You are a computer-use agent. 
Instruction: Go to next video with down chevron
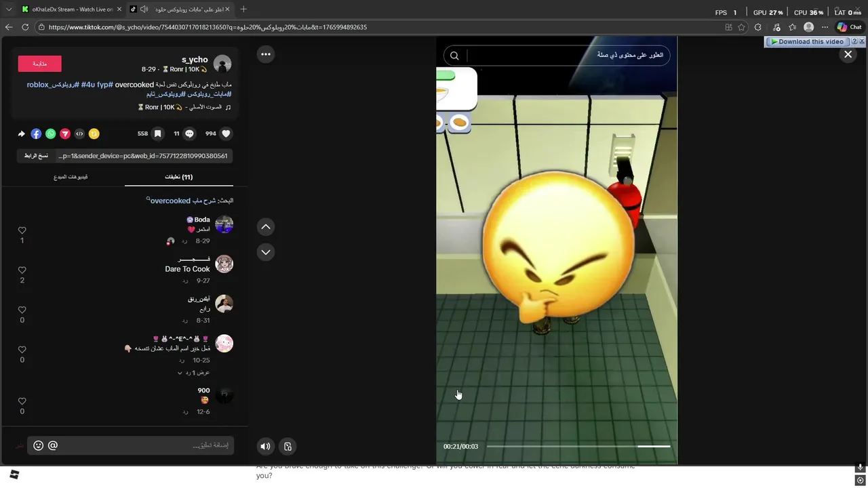click(x=266, y=252)
